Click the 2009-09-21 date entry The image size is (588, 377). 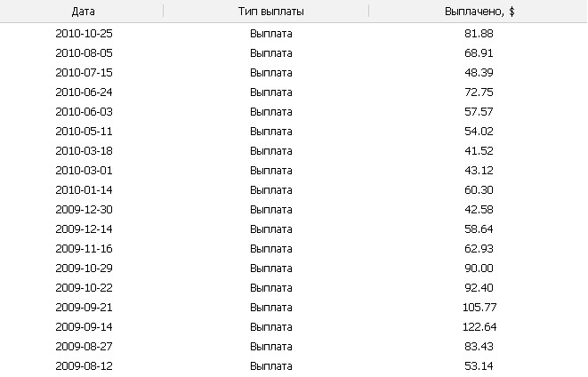[x=84, y=308]
